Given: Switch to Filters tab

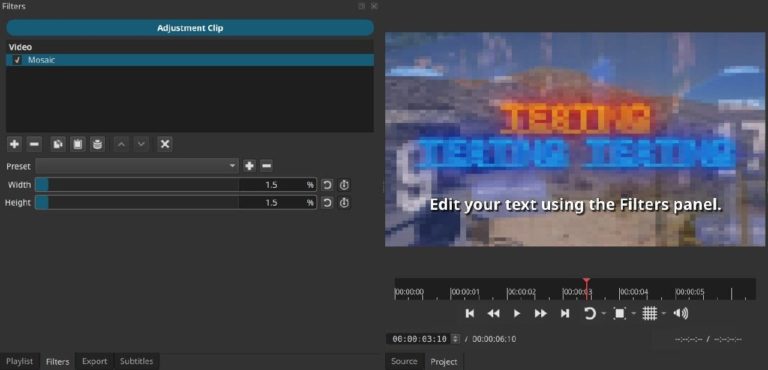Looking at the screenshot, I should [57, 362].
